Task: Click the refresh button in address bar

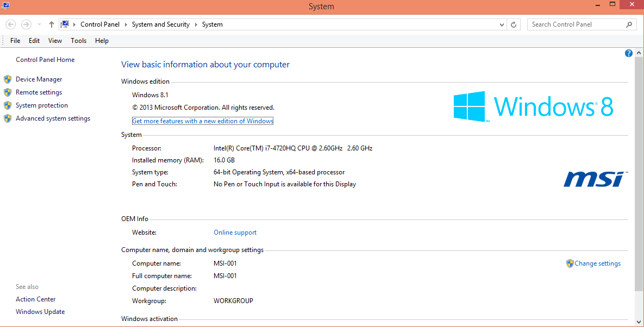Action: pos(514,24)
